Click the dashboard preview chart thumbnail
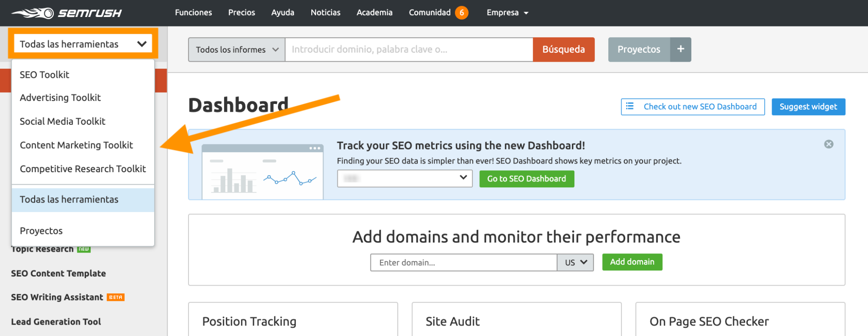The image size is (868, 336). [263, 172]
